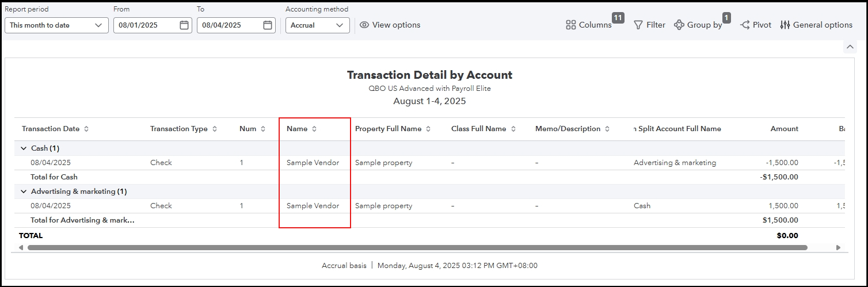Click the Filter funnel icon
Screen dimensions: 868x287
point(638,25)
